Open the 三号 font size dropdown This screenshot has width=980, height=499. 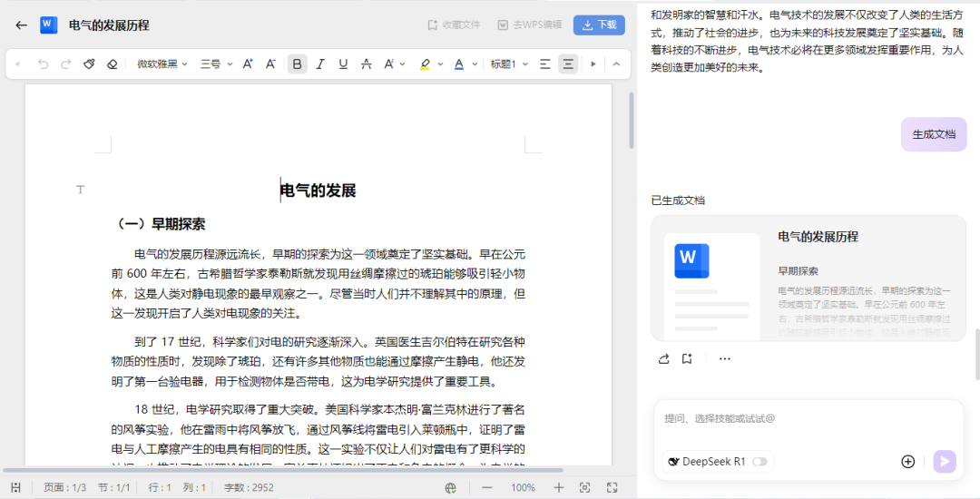216,64
